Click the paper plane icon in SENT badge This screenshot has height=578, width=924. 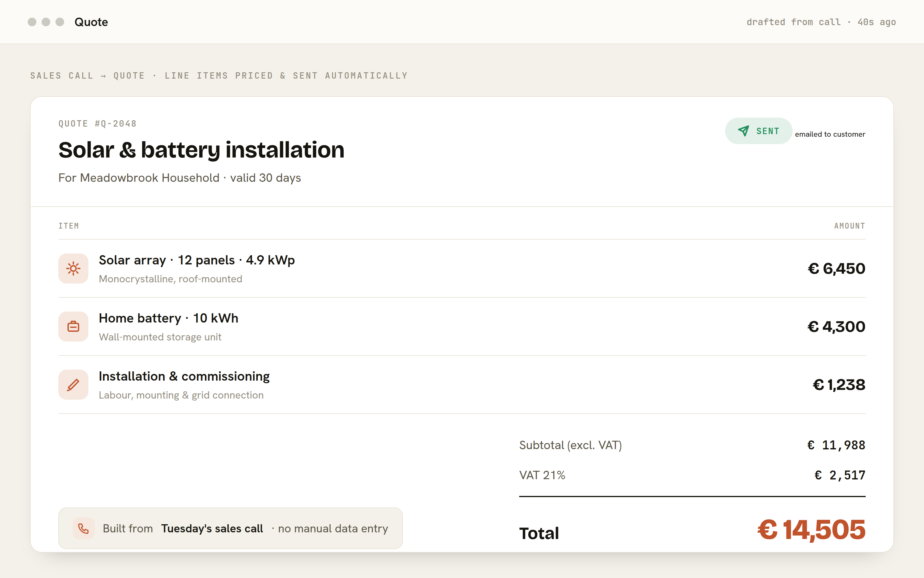tap(743, 131)
